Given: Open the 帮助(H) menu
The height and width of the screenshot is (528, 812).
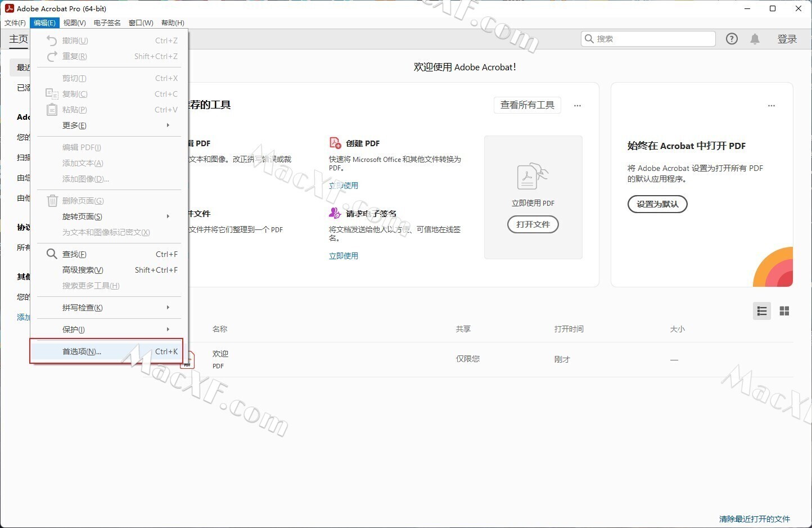Looking at the screenshot, I should pos(173,23).
